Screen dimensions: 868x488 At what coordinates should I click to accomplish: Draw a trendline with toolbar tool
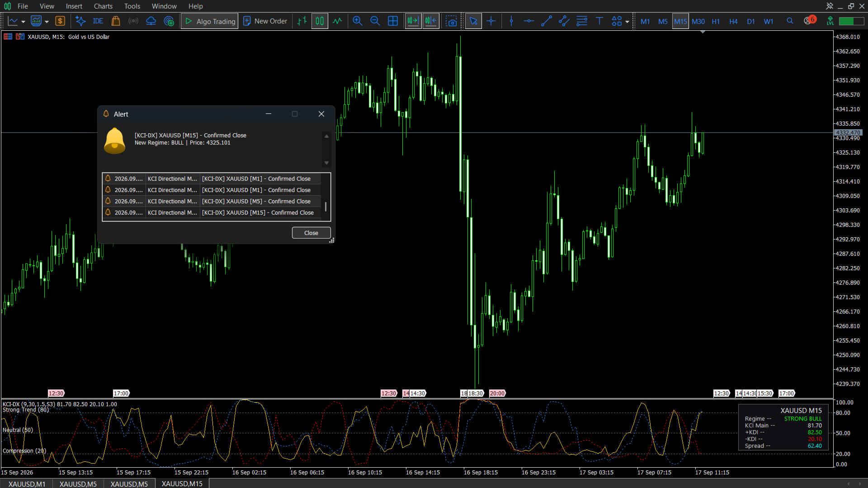pyautogui.click(x=546, y=21)
